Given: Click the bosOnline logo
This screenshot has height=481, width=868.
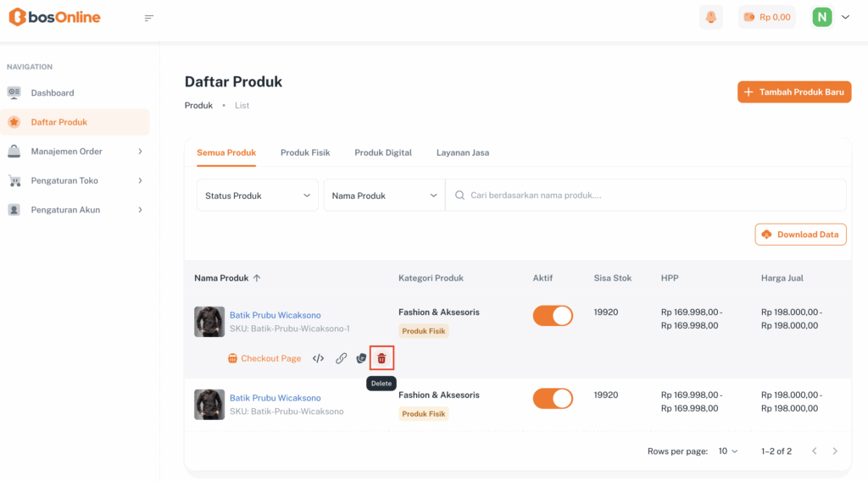Looking at the screenshot, I should (55, 17).
